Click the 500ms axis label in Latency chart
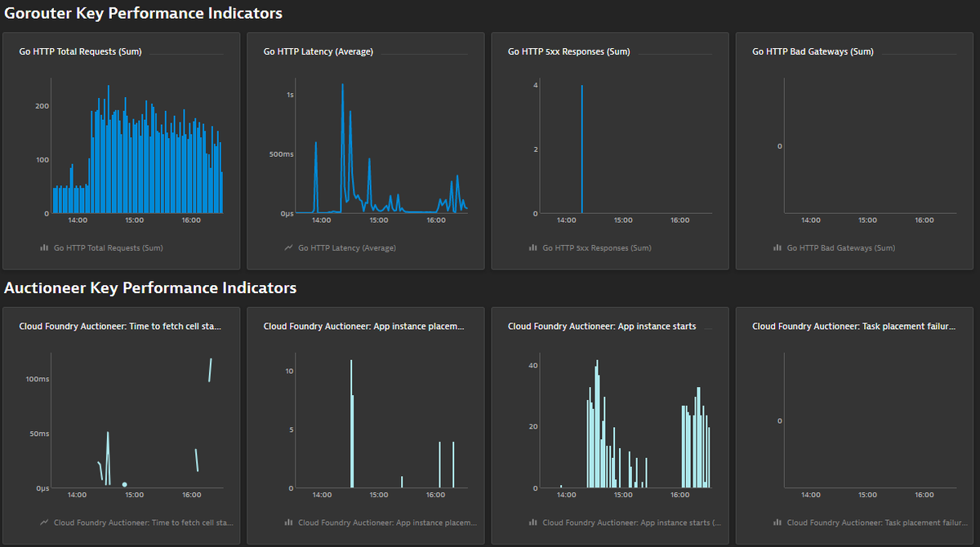The width and height of the screenshot is (980, 547). click(x=281, y=153)
